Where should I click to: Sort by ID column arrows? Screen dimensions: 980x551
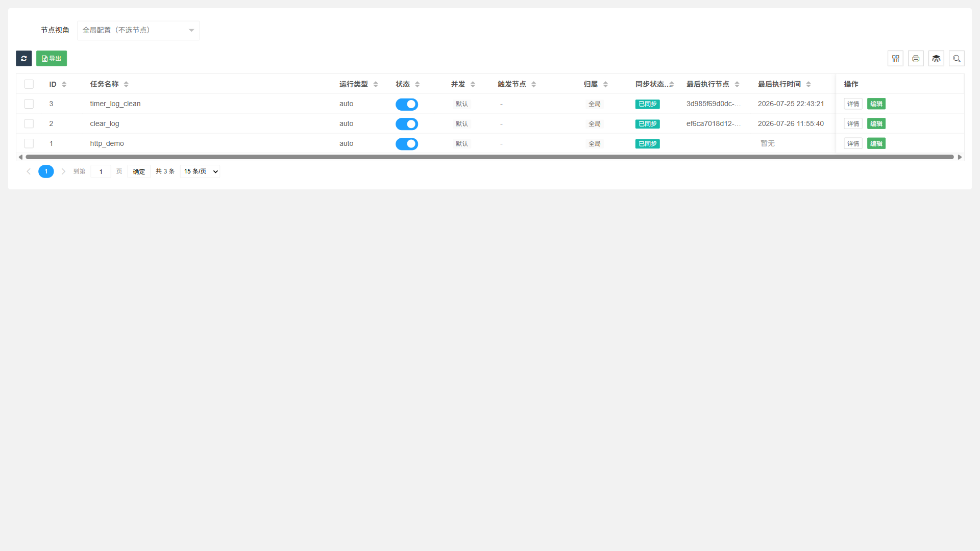point(64,84)
